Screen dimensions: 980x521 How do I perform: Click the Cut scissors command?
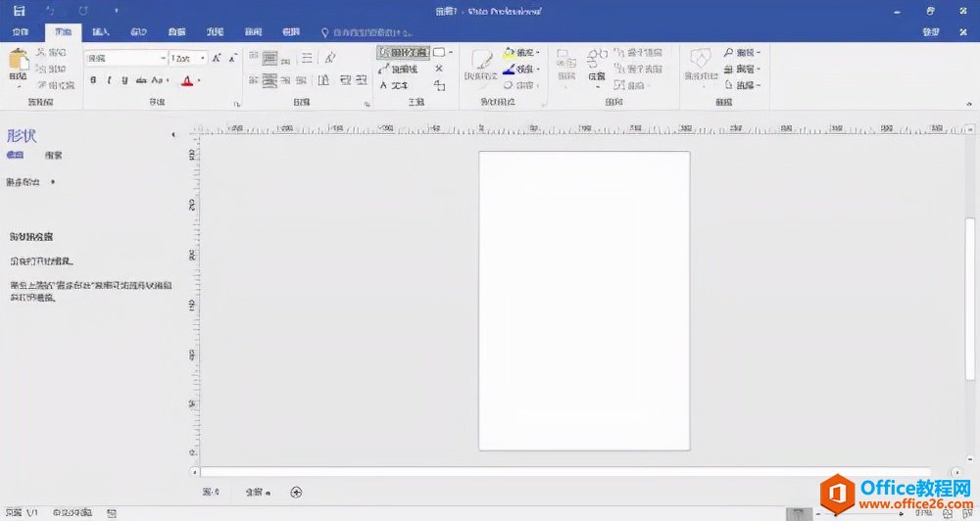point(51,53)
